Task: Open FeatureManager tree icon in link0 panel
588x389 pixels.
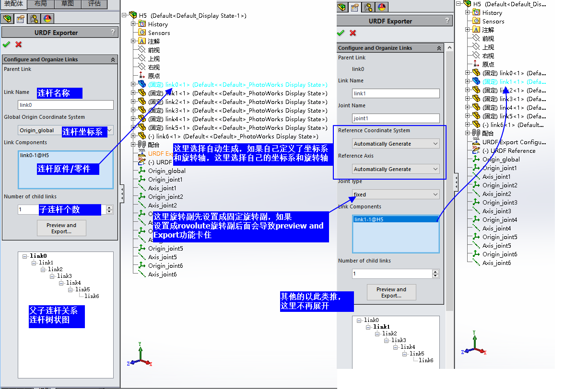Action: click(x=7, y=19)
